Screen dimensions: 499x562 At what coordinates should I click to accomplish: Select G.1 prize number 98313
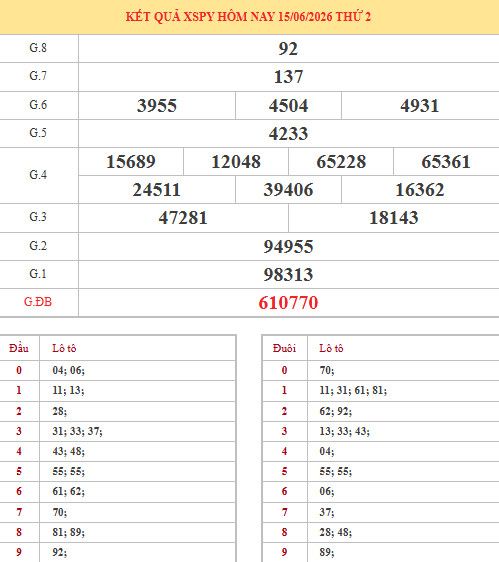[x=289, y=275]
